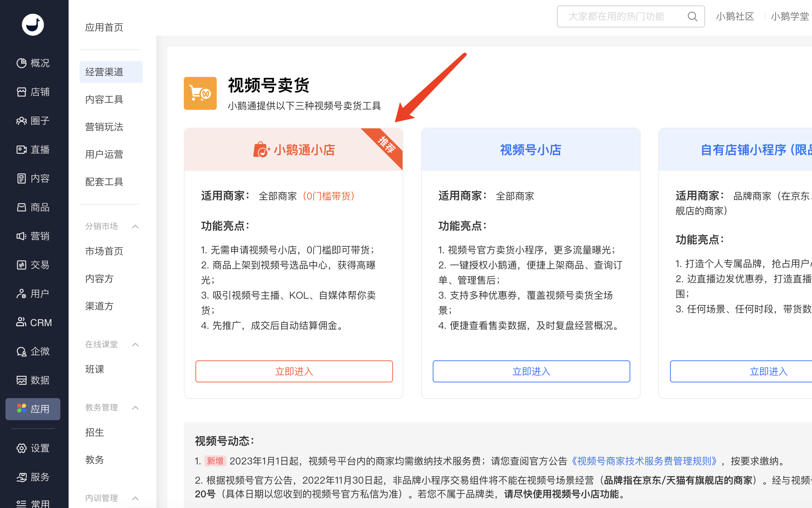This screenshot has height=508, width=812.
Task: Click the 视频号卖货 page title
Action: [x=269, y=85]
